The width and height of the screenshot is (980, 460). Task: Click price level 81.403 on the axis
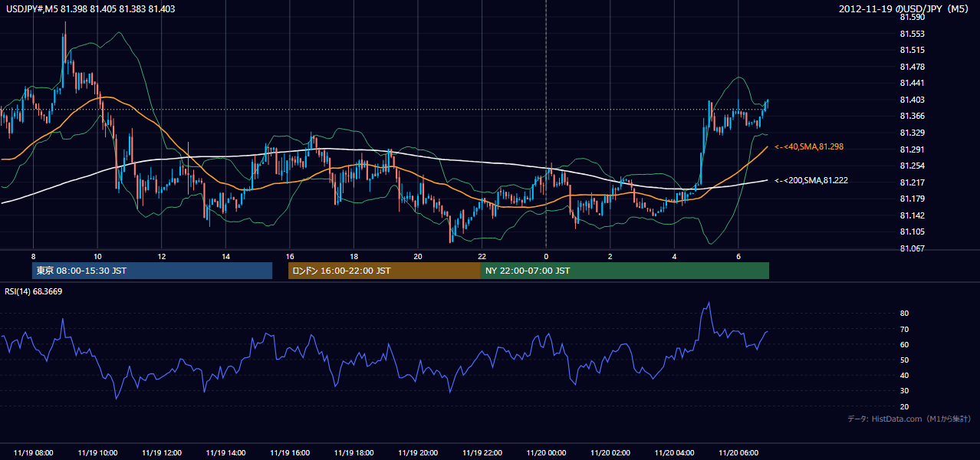point(911,100)
